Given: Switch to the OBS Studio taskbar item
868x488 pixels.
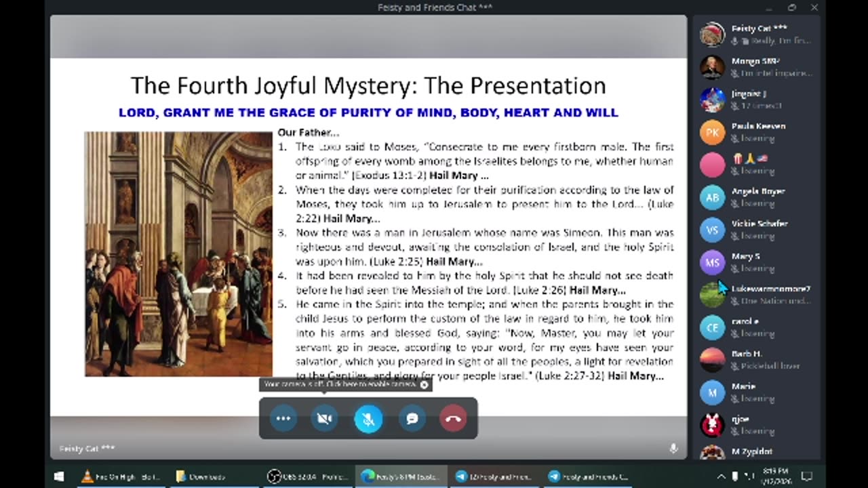Looking at the screenshot, I should (307, 476).
